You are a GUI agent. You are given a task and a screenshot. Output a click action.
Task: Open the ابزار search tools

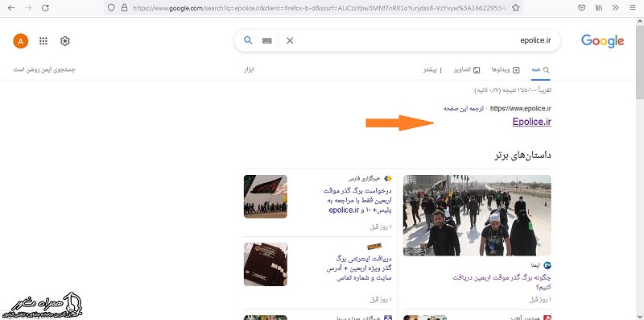click(x=249, y=69)
